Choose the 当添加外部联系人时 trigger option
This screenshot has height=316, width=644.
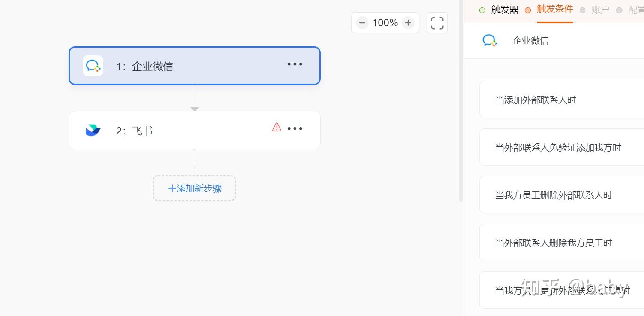coord(562,100)
